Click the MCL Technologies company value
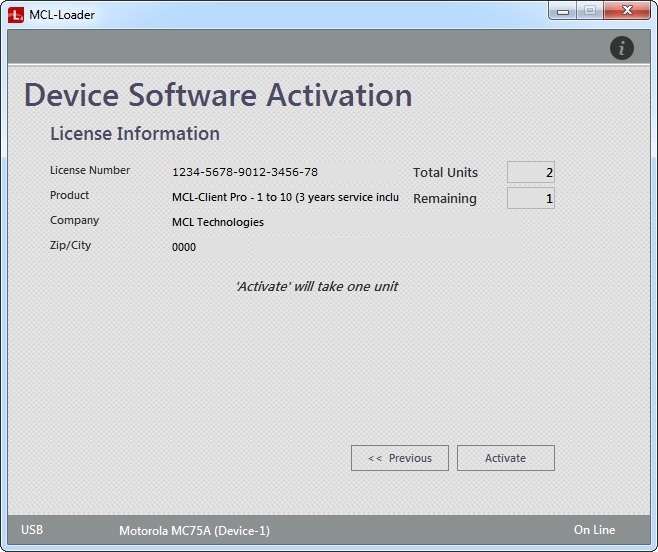Image resolution: width=658 pixels, height=552 pixels. [218, 222]
